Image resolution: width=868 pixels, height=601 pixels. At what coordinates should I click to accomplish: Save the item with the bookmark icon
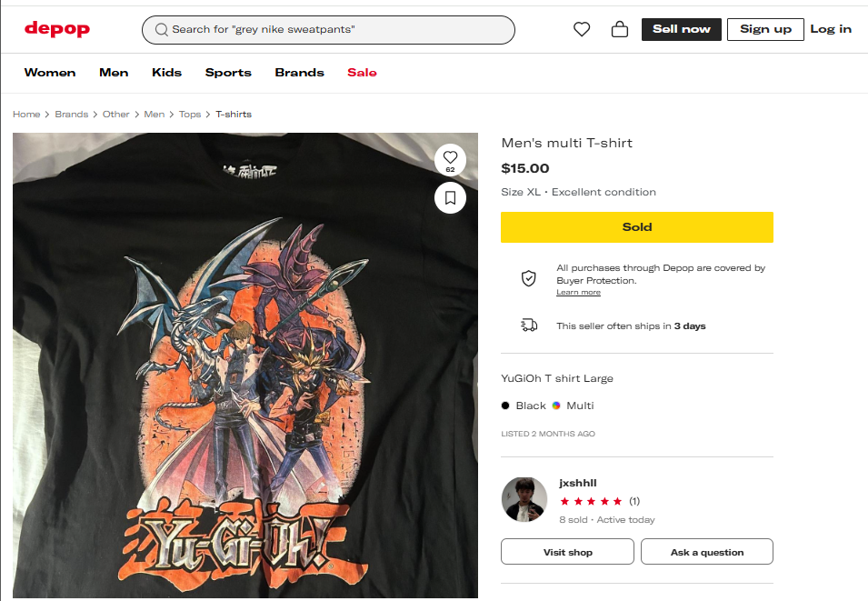click(x=450, y=197)
